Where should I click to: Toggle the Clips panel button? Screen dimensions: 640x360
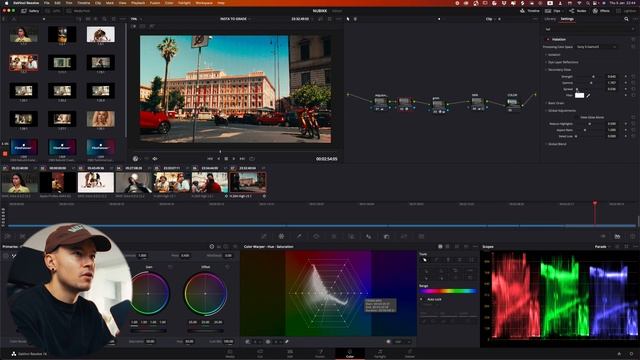[553, 11]
